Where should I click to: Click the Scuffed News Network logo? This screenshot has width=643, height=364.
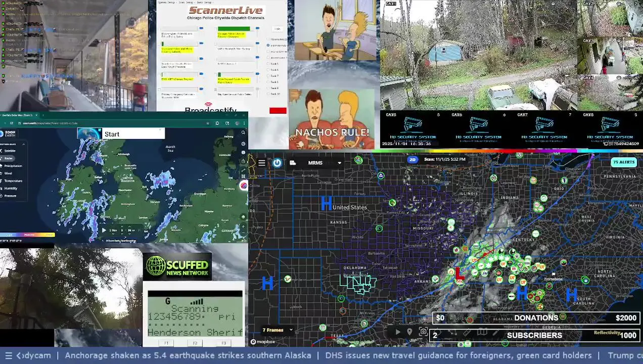tap(177, 266)
